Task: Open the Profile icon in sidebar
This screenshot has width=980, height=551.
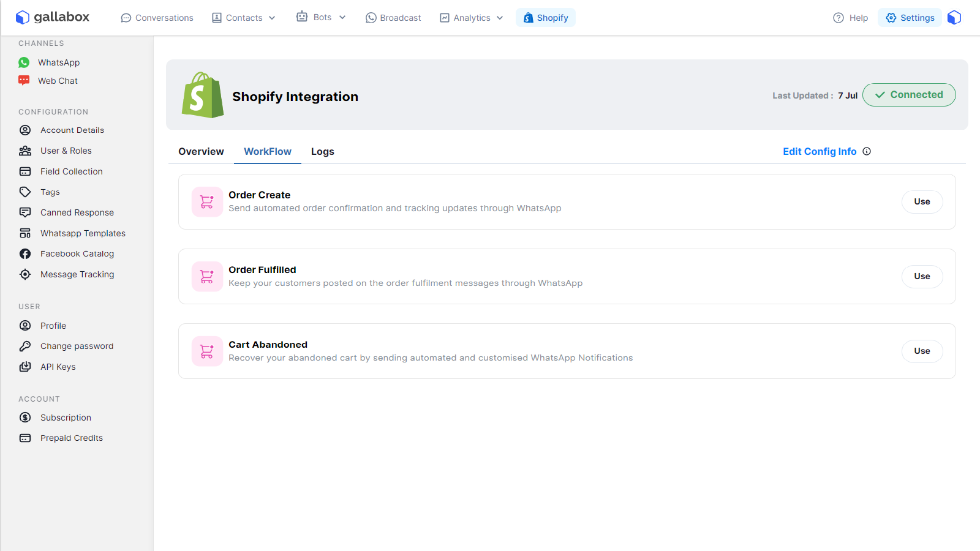Action: (25, 326)
